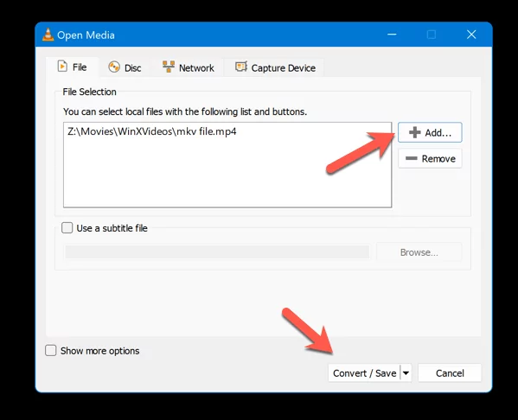This screenshot has height=420, width=518.
Task: Click the Cancel button
Action: 450,373
